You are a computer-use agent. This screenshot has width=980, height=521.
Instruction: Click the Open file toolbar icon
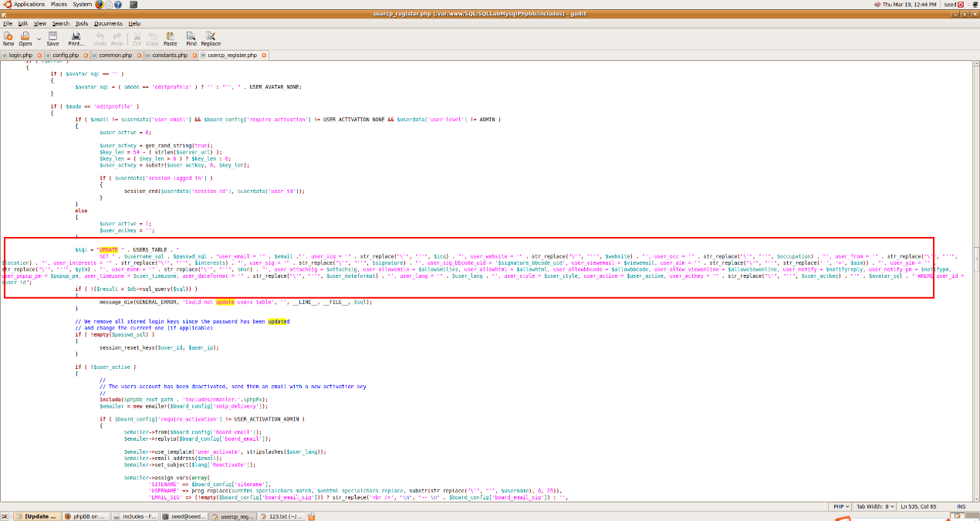click(25, 39)
